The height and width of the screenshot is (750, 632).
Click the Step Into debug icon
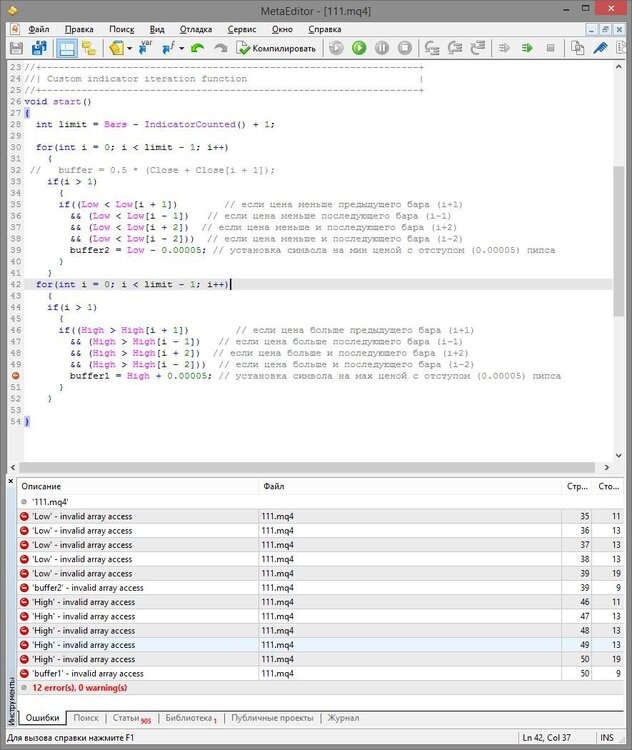(x=432, y=48)
